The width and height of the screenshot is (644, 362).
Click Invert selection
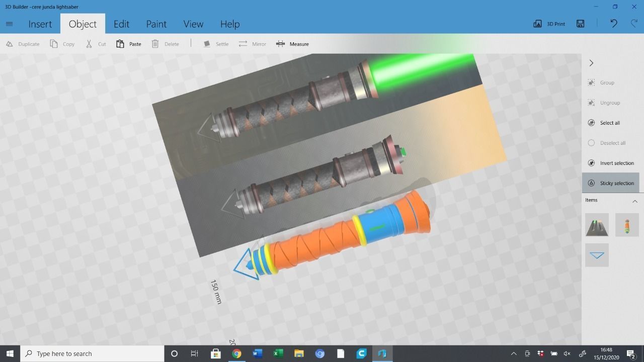pyautogui.click(x=610, y=163)
